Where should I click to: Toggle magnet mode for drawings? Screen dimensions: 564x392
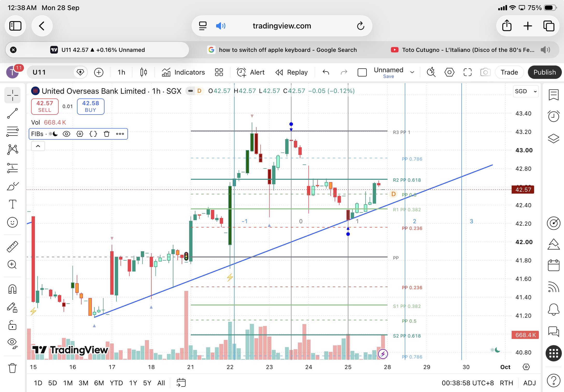(x=12, y=289)
